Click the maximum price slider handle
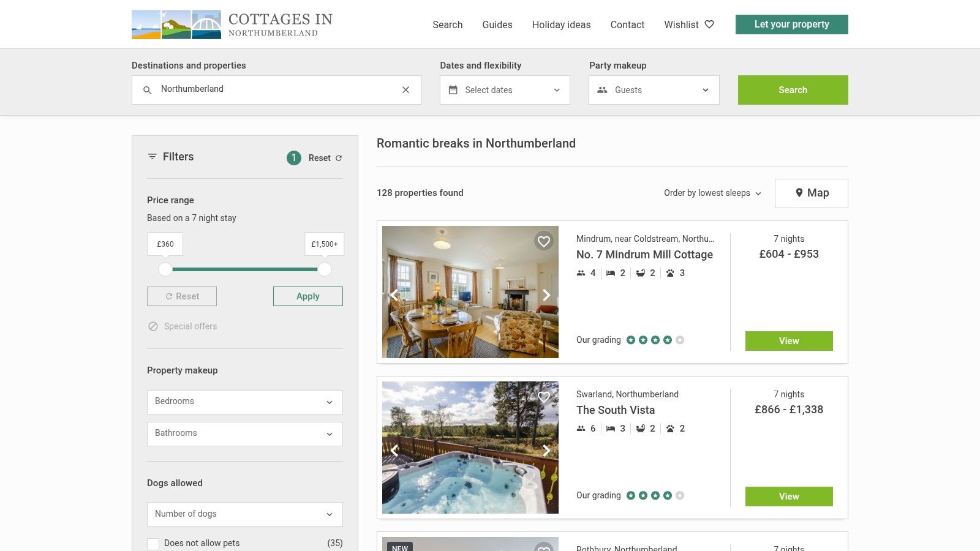 tap(325, 269)
